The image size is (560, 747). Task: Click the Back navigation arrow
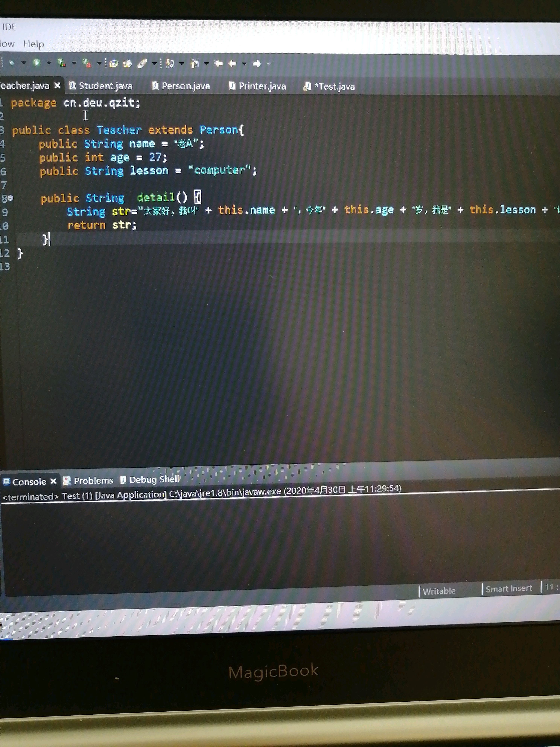[x=232, y=63]
